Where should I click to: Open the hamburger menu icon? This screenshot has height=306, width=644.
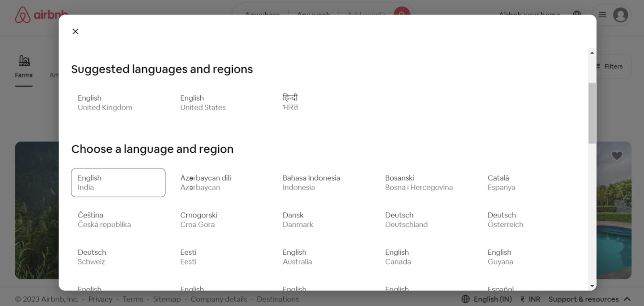point(602,14)
